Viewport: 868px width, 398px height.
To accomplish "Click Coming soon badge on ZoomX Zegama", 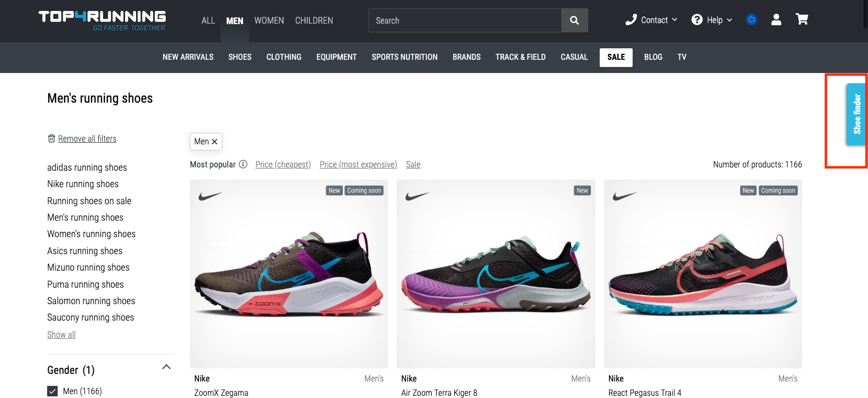I will coord(364,190).
